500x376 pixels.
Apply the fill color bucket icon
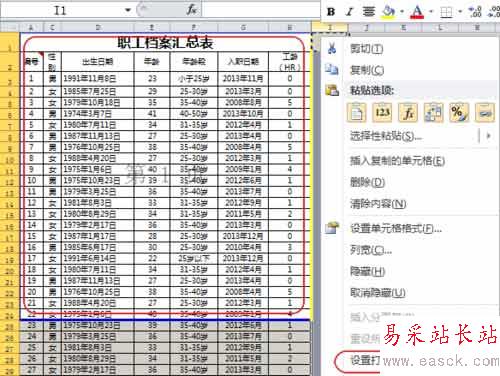coord(388,12)
